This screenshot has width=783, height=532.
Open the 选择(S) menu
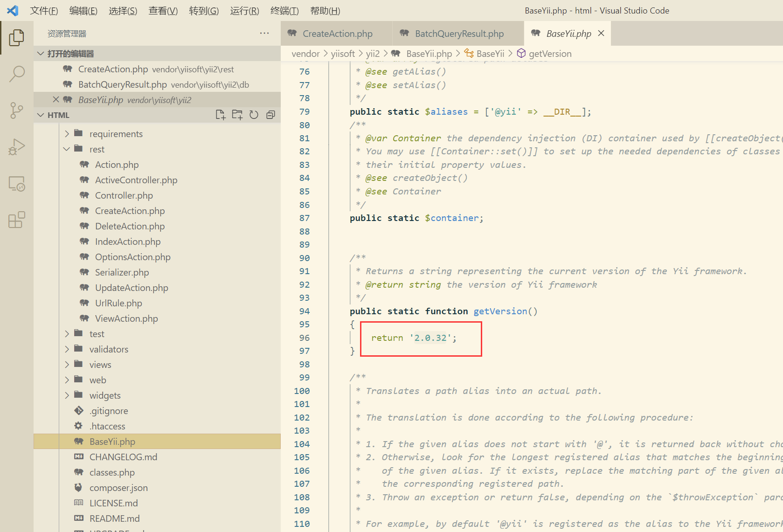coord(123,10)
